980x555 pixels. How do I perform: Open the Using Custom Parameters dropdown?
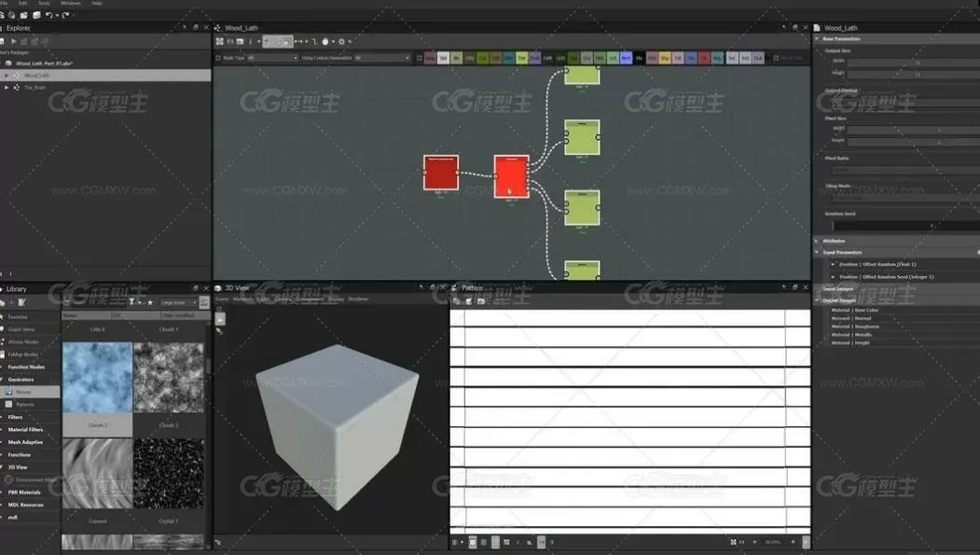pyautogui.click(x=382, y=58)
